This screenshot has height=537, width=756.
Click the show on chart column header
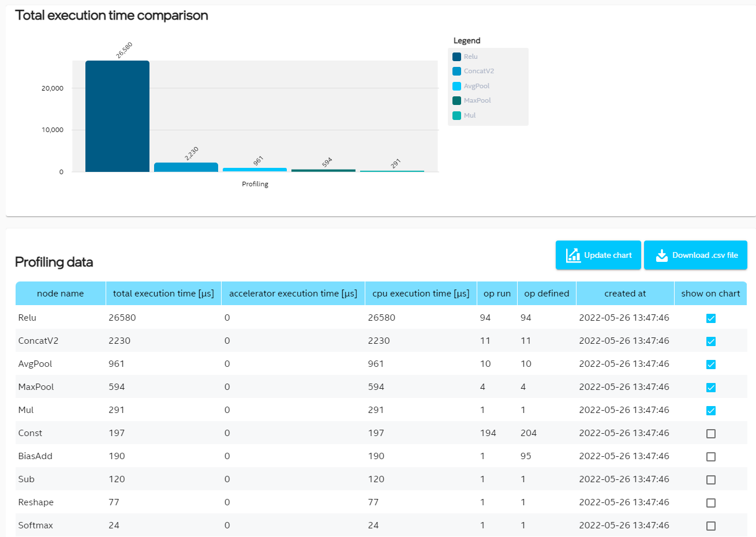click(710, 293)
